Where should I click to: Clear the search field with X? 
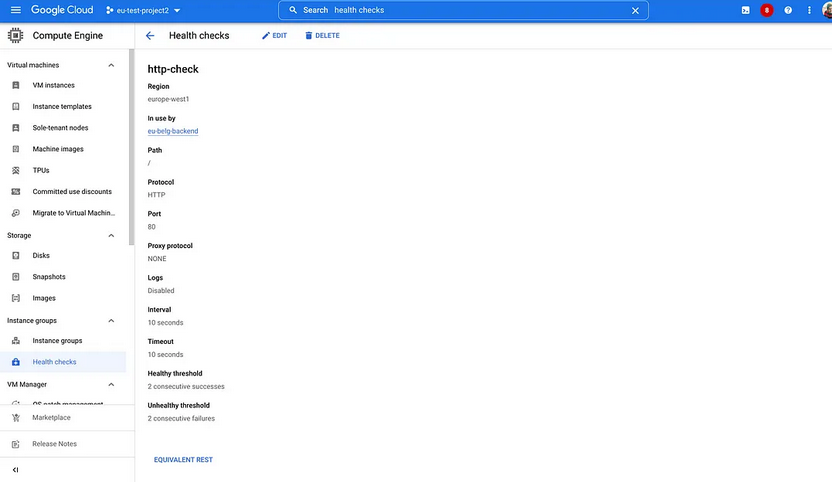point(635,11)
